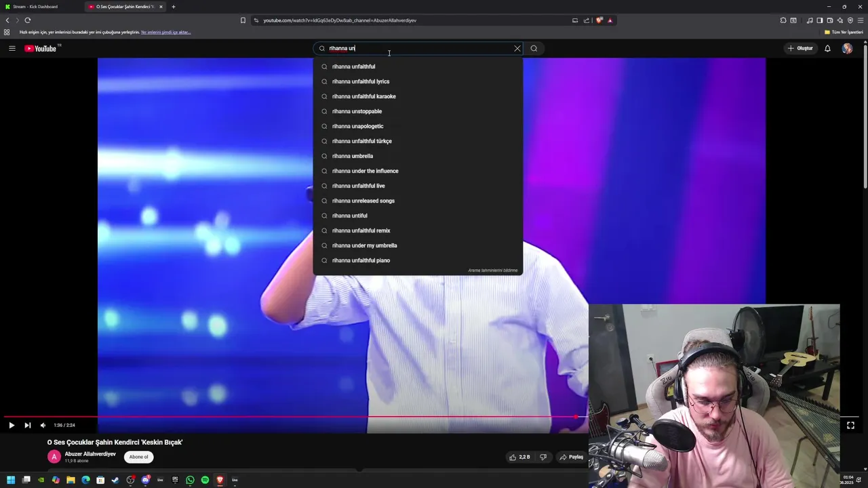Bookmark this page icon
The height and width of the screenshot is (488, 868).
click(243, 20)
